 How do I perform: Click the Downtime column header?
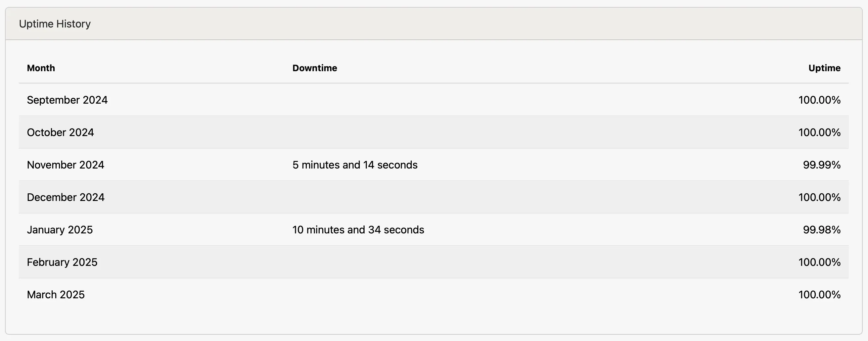(x=314, y=68)
